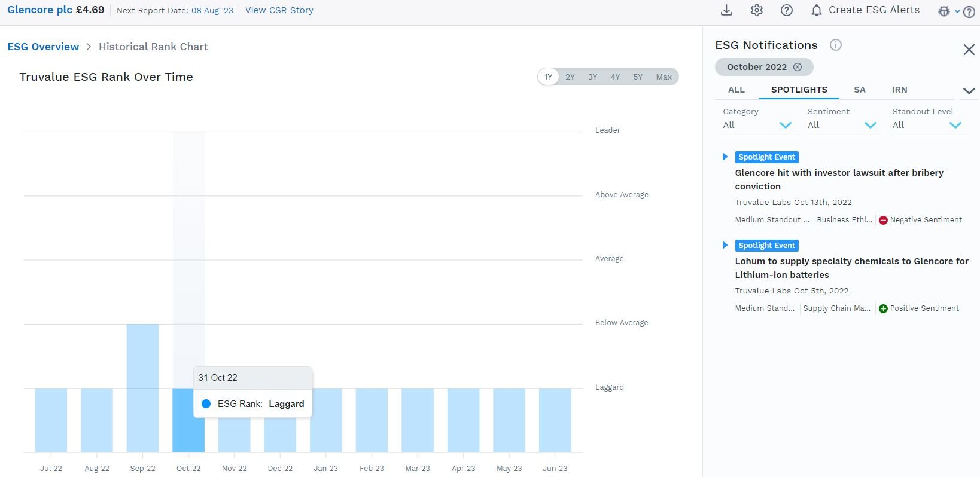Click Create ESG Alerts
980x477 pixels.
pos(874,10)
